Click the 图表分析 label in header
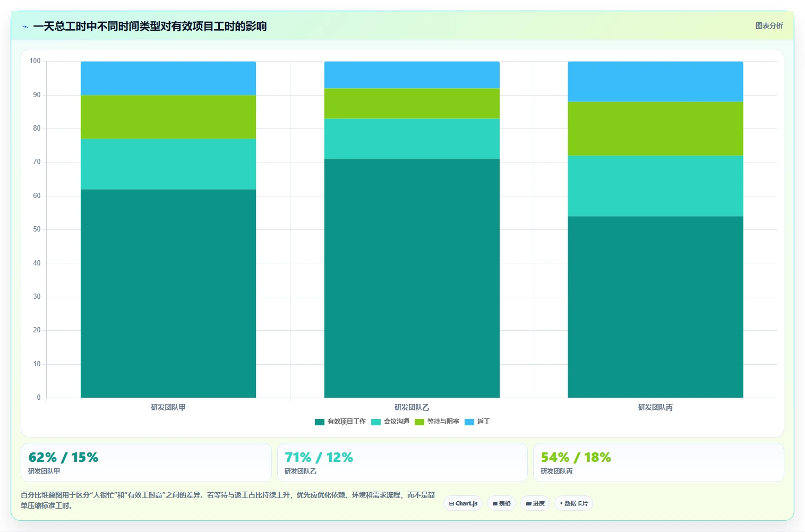This screenshot has height=532, width=805. click(x=769, y=25)
